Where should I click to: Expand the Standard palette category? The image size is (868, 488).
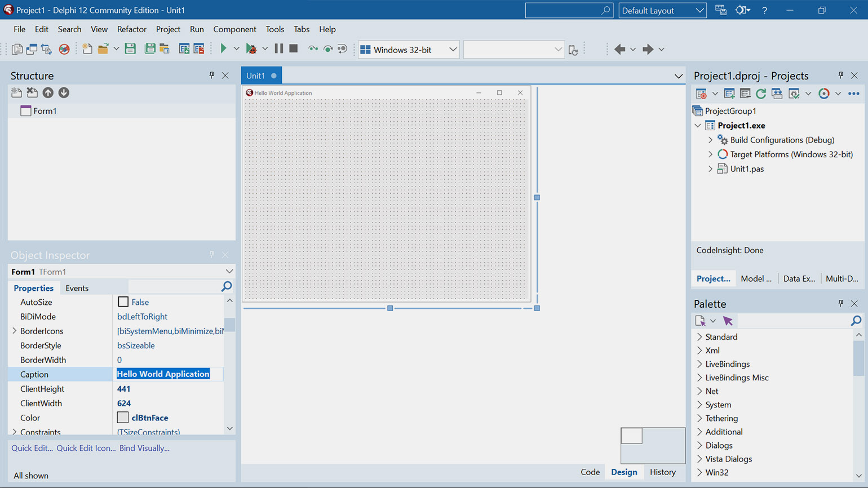[699, 337]
